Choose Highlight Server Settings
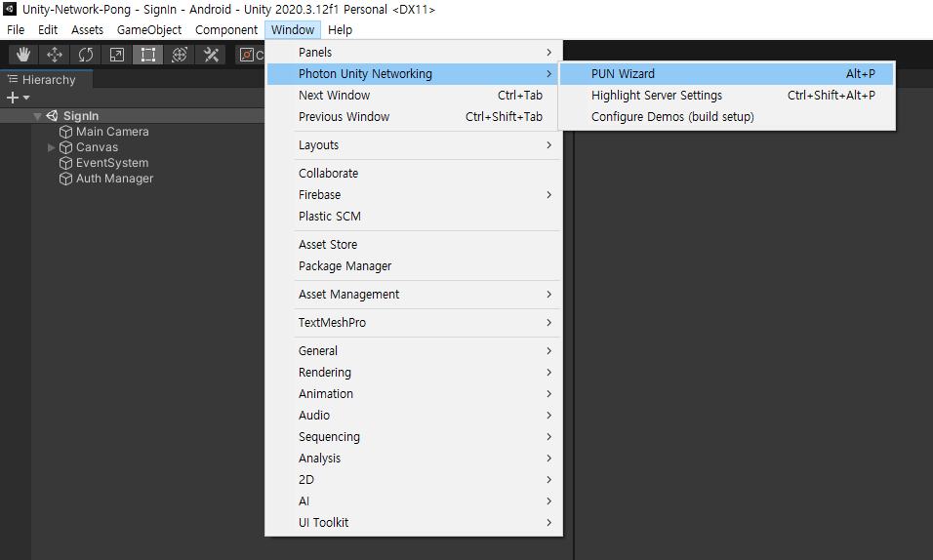This screenshot has width=933, height=560. click(x=726, y=96)
